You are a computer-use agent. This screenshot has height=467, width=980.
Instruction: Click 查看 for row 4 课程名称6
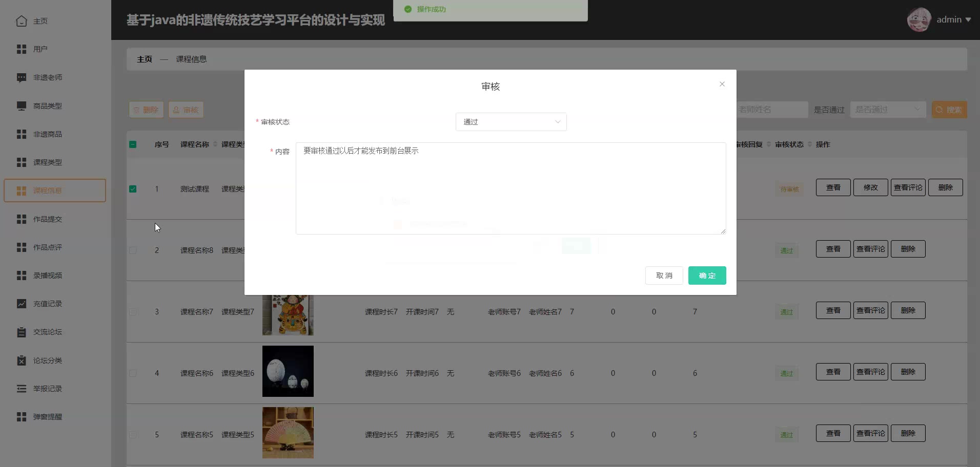pos(833,372)
